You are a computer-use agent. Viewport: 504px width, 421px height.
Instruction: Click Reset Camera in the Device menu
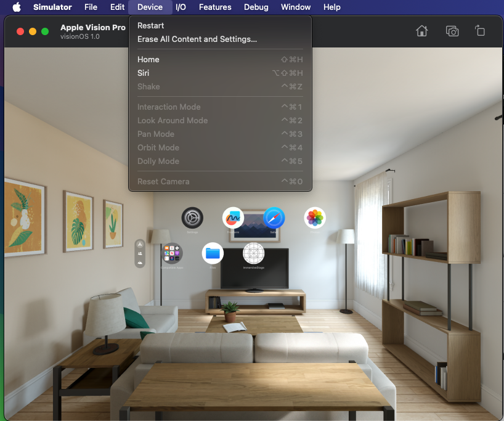tap(220, 181)
